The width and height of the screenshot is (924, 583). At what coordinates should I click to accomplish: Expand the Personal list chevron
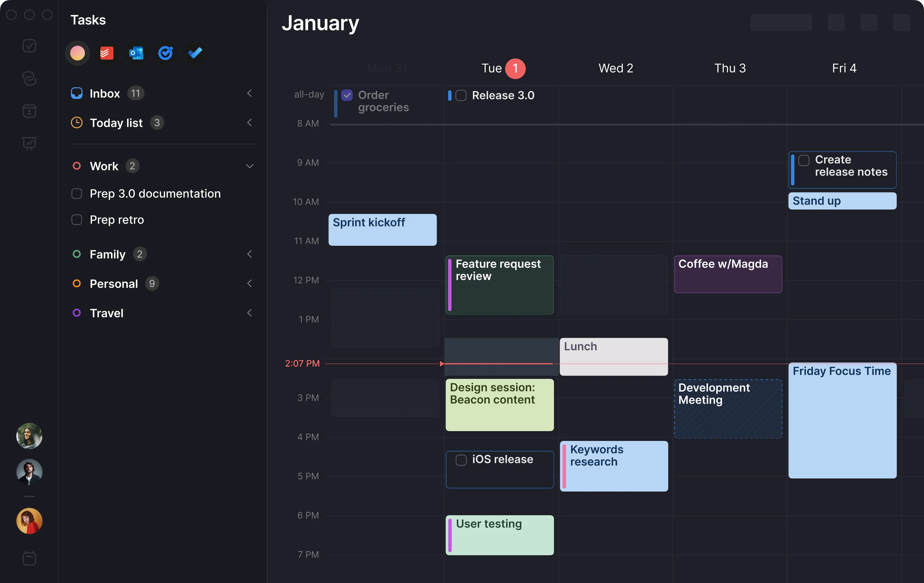pyautogui.click(x=250, y=284)
